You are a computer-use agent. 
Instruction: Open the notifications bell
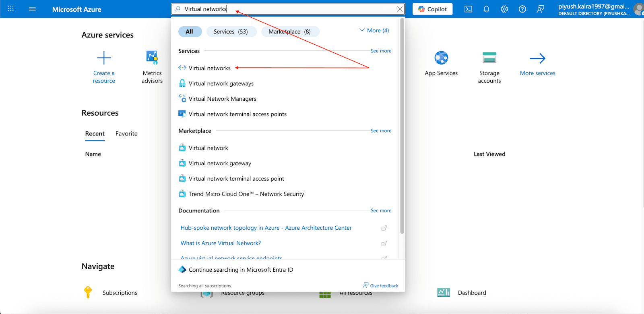486,9
